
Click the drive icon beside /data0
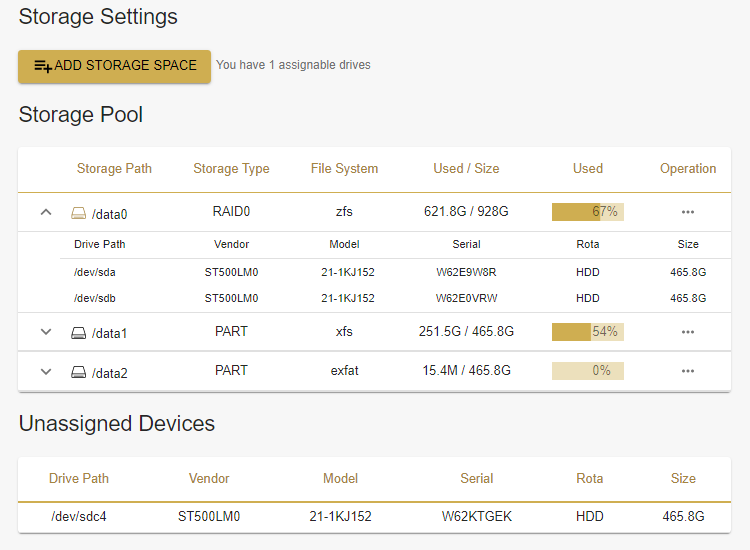coord(78,213)
